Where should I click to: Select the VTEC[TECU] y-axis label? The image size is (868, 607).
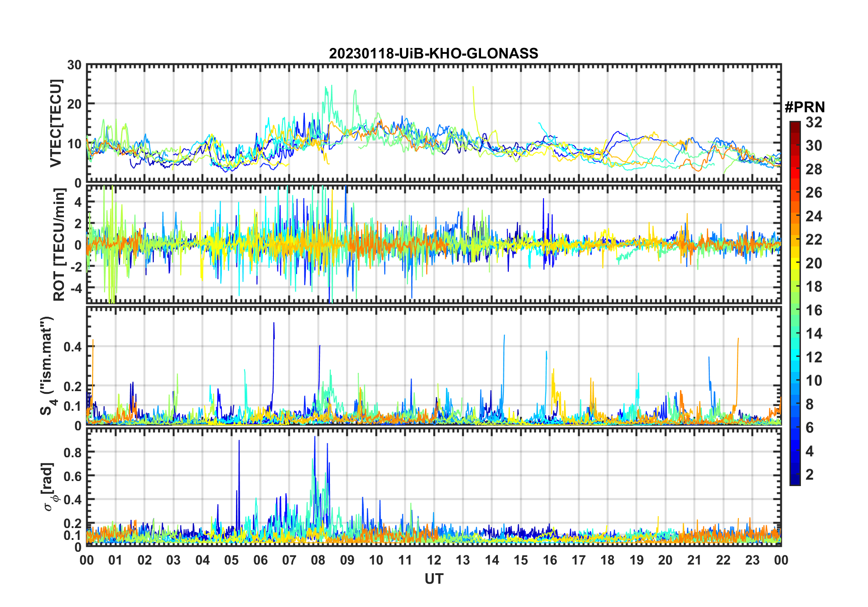[55, 123]
